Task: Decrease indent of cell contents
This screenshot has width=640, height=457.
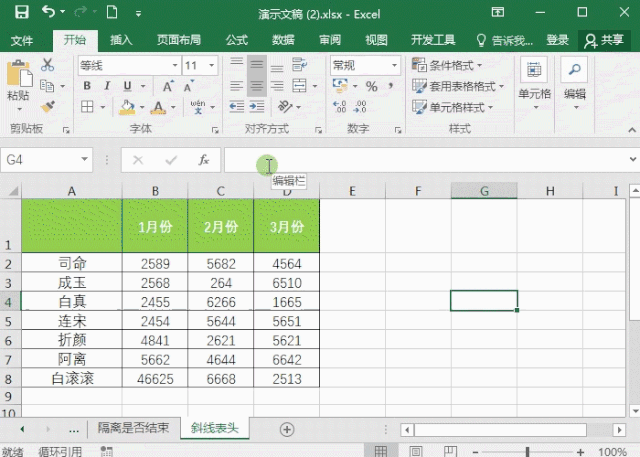Action: click(236, 107)
